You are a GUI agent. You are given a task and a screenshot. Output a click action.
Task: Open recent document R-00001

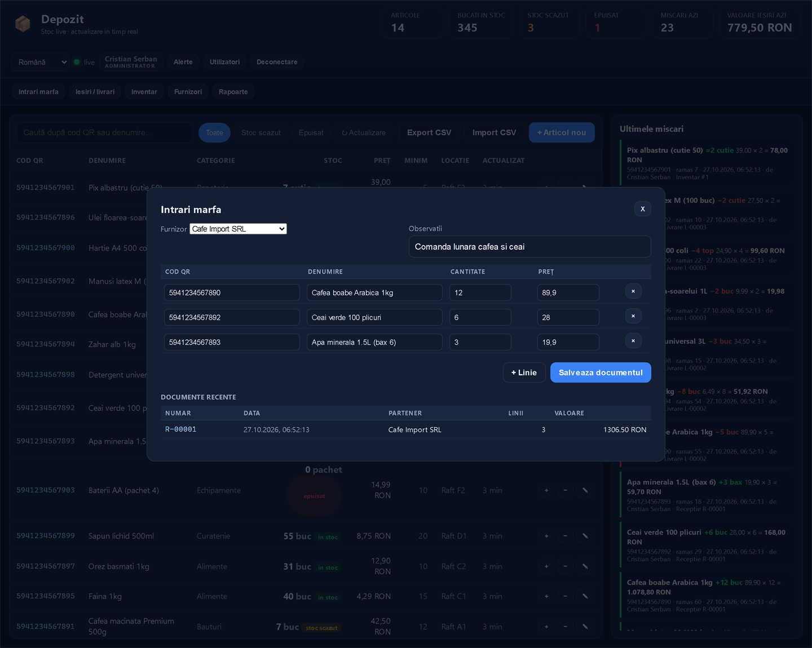(180, 429)
